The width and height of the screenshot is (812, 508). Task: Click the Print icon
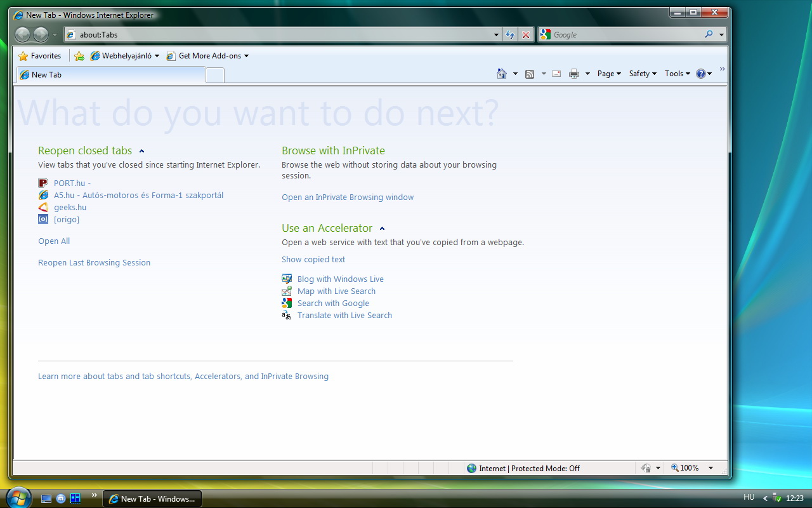pyautogui.click(x=574, y=74)
